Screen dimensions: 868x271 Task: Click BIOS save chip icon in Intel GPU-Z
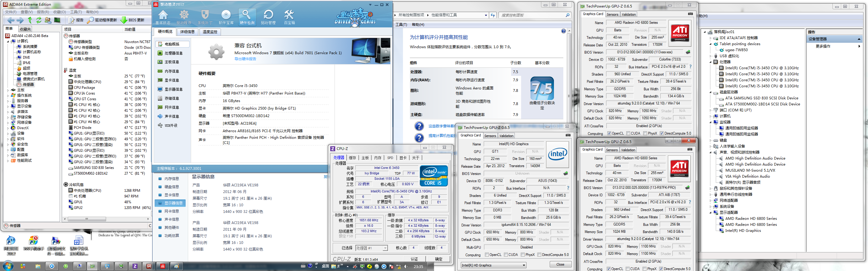click(566, 173)
